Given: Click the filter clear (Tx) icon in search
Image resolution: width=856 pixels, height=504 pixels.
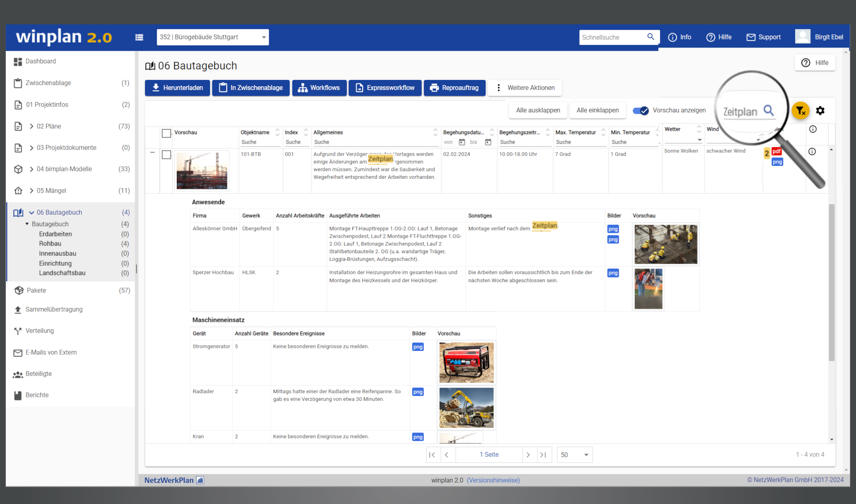Looking at the screenshot, I should point(801,110).
